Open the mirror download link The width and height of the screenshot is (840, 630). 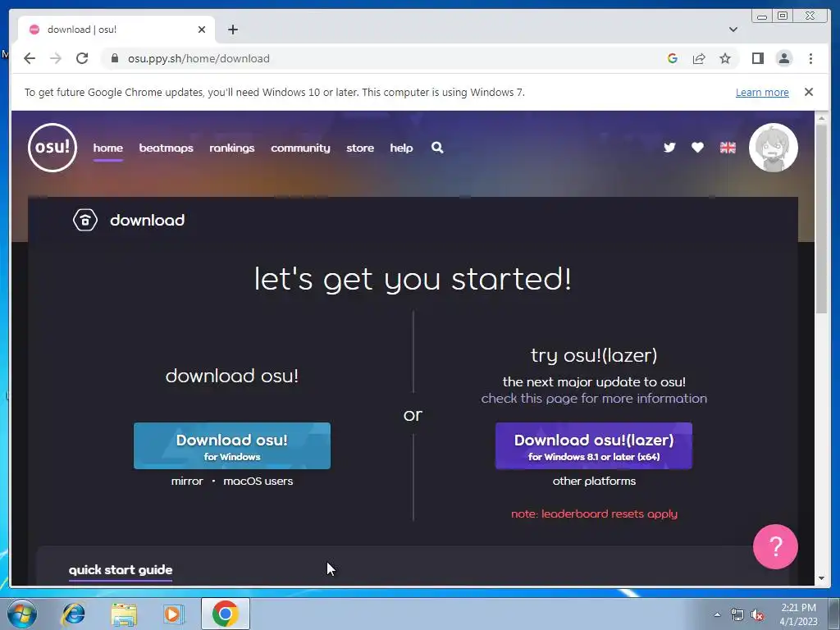187,481
